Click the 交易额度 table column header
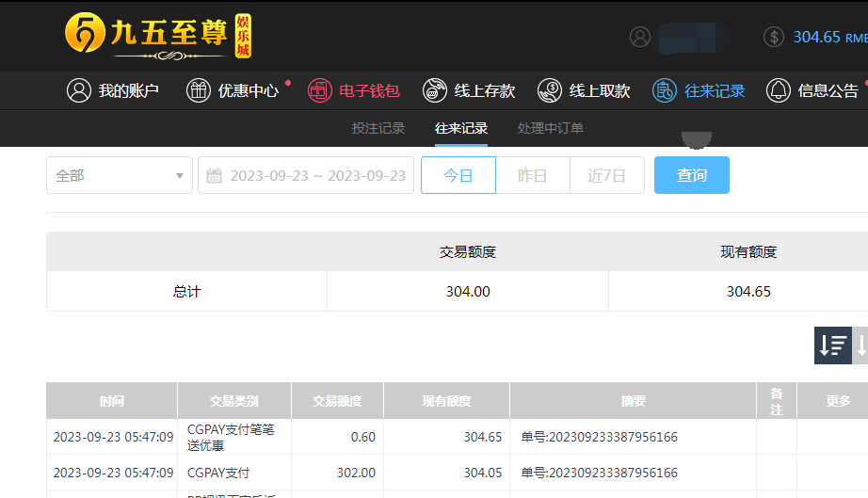The height and width of the screenshot is (498, 868). (x=337, y=401)
